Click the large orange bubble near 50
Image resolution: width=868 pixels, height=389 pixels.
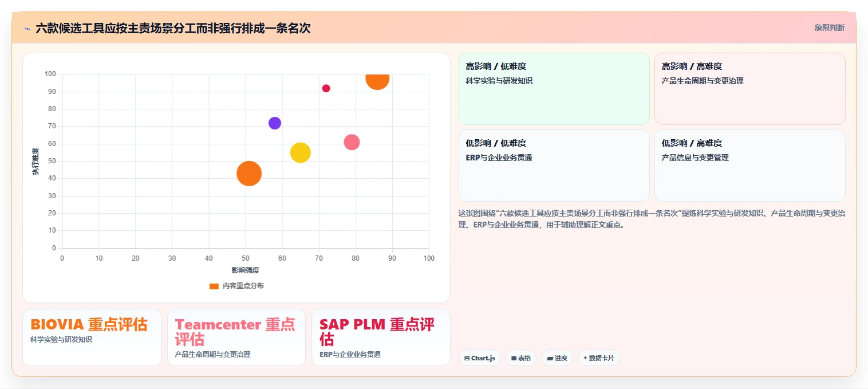tap(249, 173)
